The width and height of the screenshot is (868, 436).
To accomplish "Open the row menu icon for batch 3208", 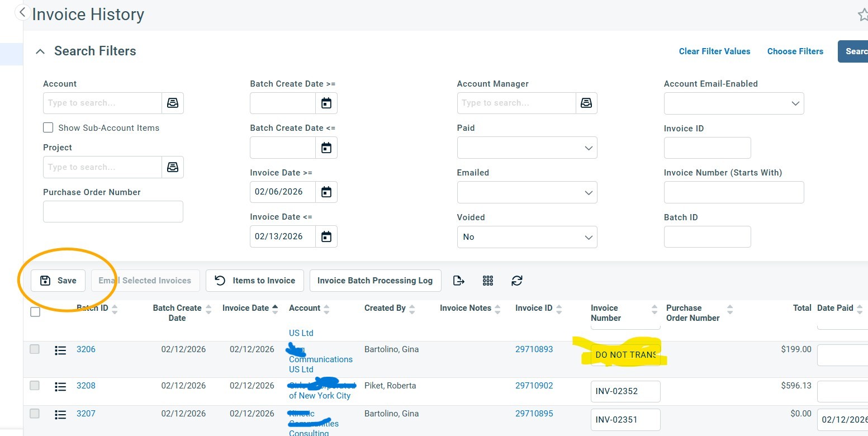I will tap(60, 386).
